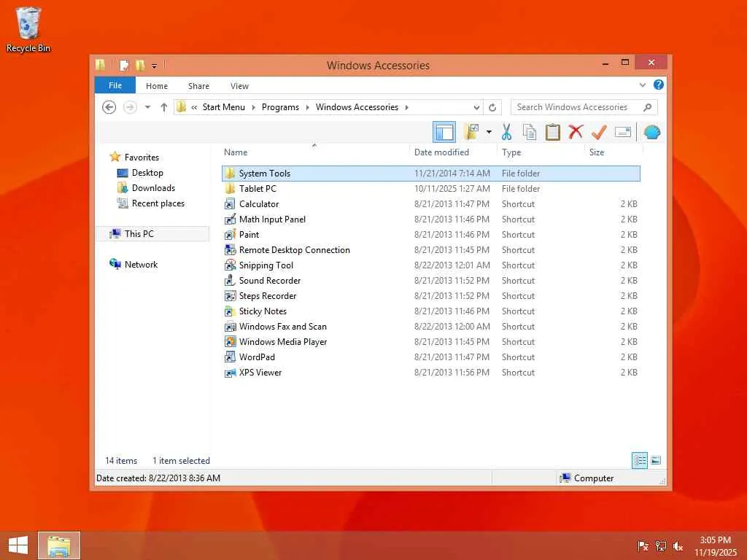Screen dimensions: 747x560
Task: Click the folder system icon in title bar
Action: pyautogui.click(x=100, y=65)
